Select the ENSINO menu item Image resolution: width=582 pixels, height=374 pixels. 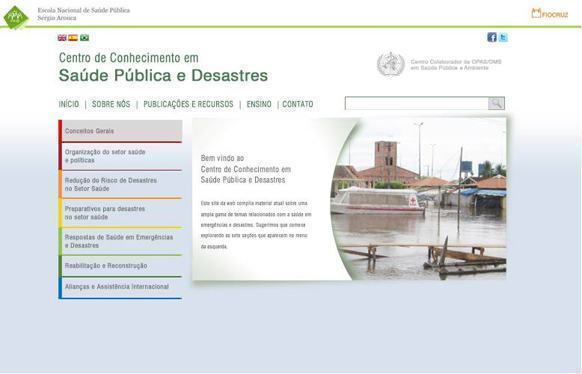[x=259, y=104]
